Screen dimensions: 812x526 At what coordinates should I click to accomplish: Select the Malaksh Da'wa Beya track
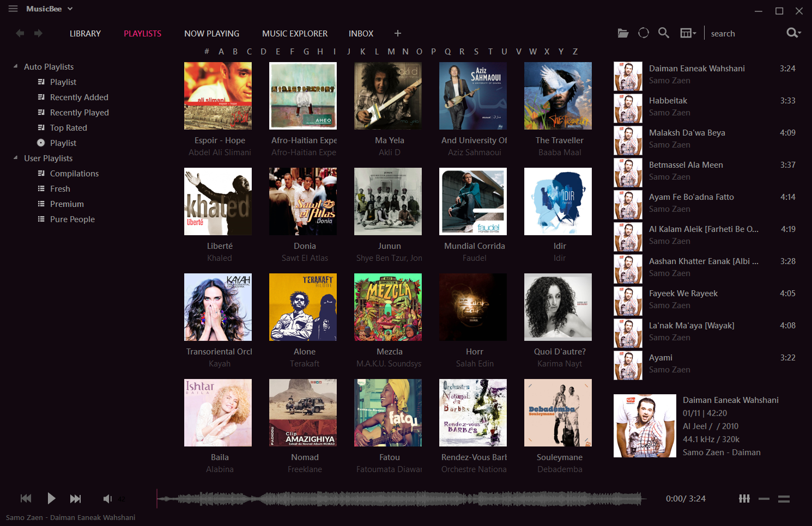[x=706, y=140]
